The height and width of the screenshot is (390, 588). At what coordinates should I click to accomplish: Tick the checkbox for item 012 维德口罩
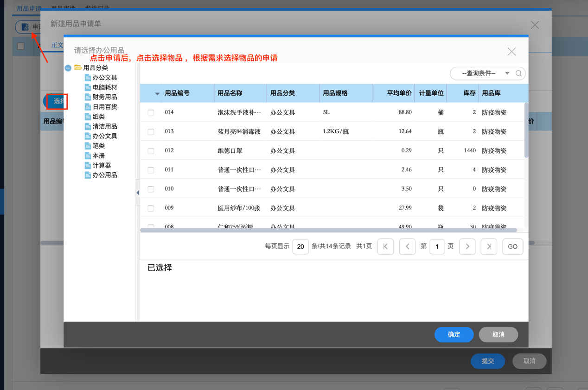pos(151,151)
